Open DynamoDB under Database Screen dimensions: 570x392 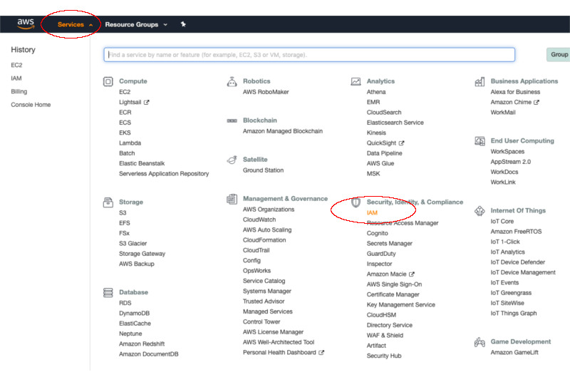click(x=135, y=313)
